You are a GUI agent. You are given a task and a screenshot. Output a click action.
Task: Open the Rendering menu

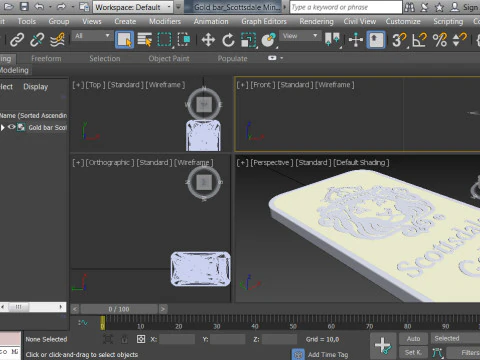tap(316, 21)
